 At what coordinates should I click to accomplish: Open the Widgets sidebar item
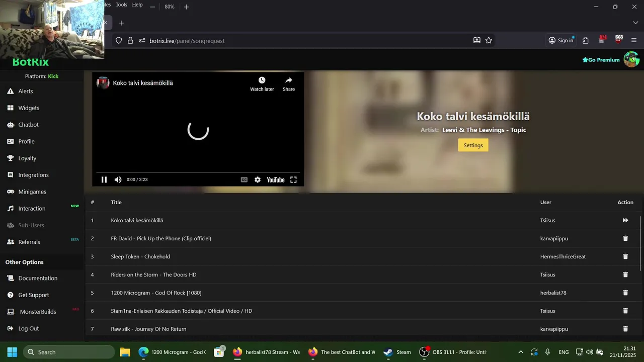[29, 108]
